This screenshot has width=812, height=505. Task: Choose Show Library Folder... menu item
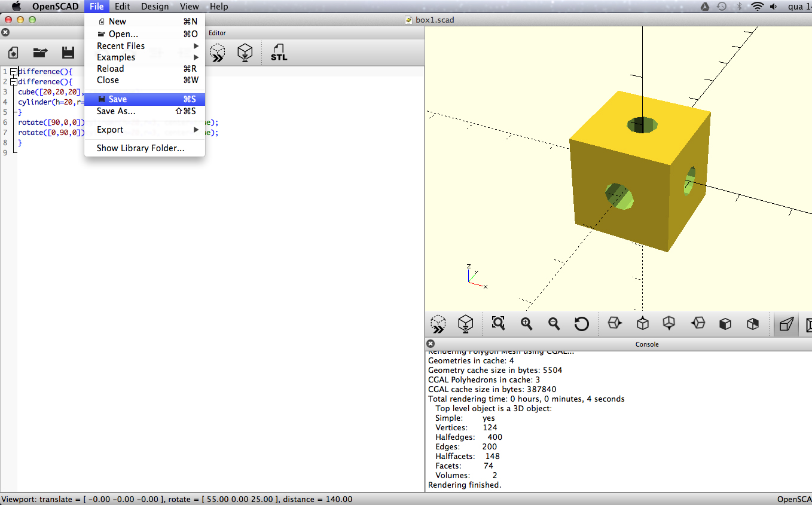point(145,148)
